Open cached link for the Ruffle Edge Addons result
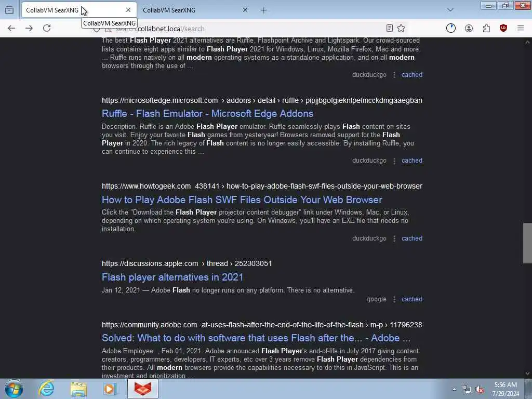532x399 pixels. coord(412,161)
